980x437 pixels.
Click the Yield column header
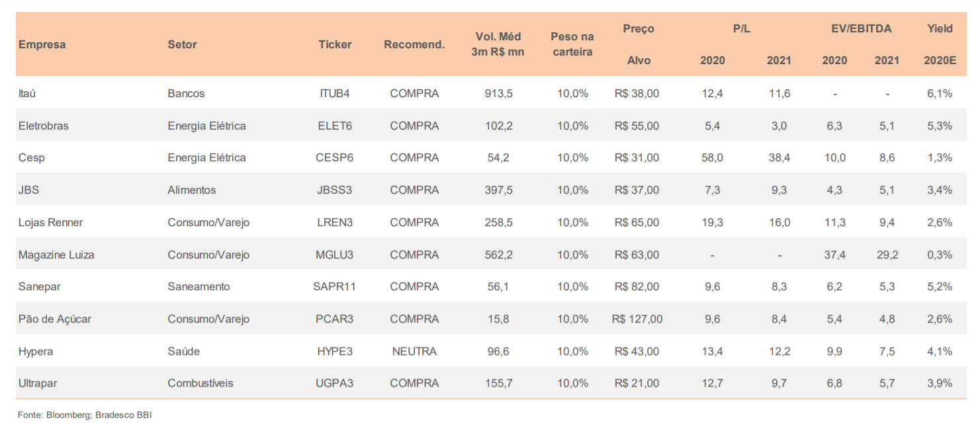coord(940,28)
